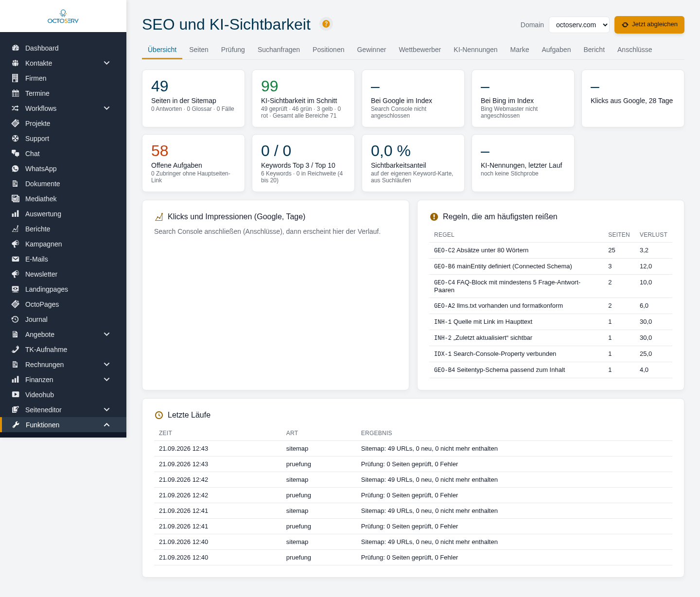Image resolution: width=700 pixels, height=597 pixels.
Task: Click the TK-Aufnahme phone icon
Action: [16, 350]
